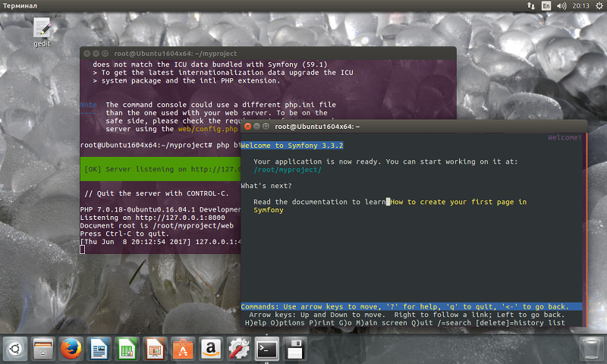
Task: Click the blue Commands help bar
Action: 411,307
